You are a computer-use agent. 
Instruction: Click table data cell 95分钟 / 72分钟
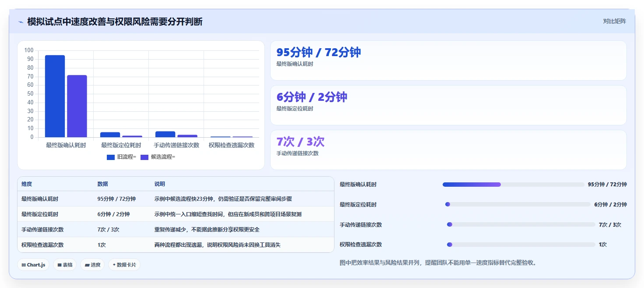116,199
